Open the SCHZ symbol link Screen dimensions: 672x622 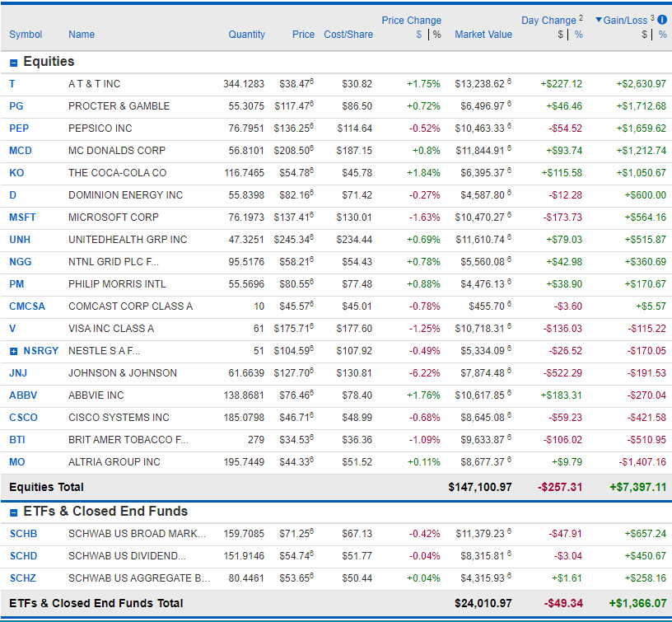tap(23, 578)
